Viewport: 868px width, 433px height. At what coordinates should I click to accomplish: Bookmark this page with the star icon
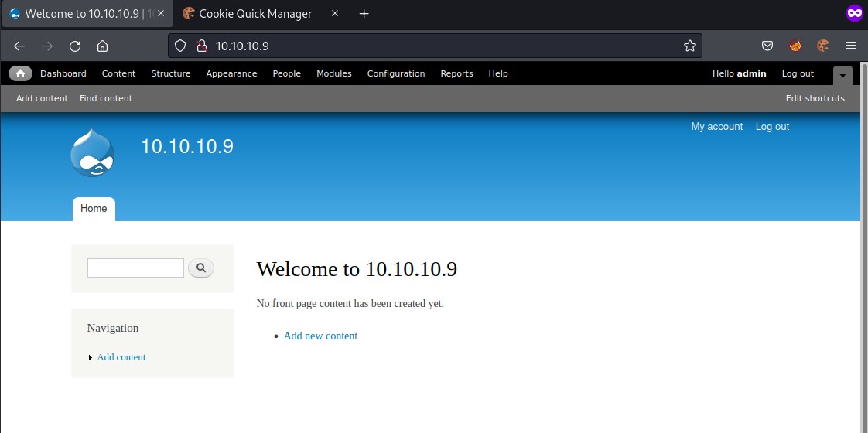tap(690, 46)
